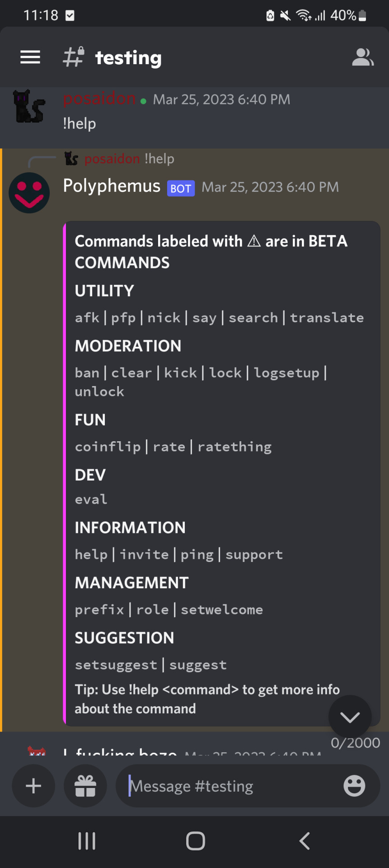Tap Polyphemus bot avatar
Screen dimensions: 389x868
[29, 193]
